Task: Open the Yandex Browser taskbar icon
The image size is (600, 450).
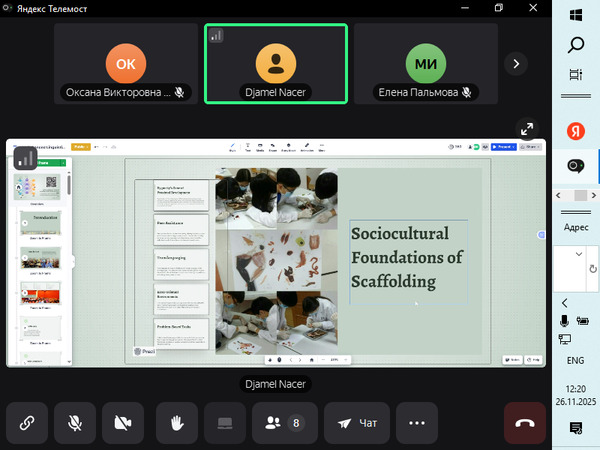Action: (x=576, y=131)
